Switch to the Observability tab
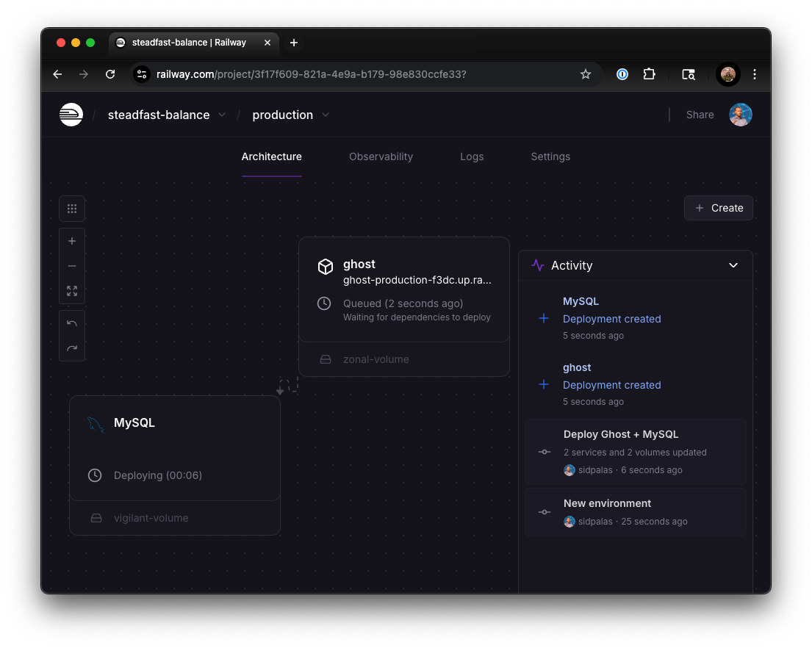Image resolution: width=812 pixels, height=648 pixels. click(x=381, y=156)
